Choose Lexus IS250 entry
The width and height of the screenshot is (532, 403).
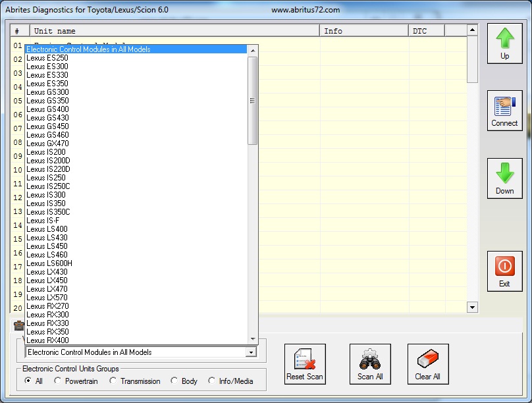click(x=136, y=178)
